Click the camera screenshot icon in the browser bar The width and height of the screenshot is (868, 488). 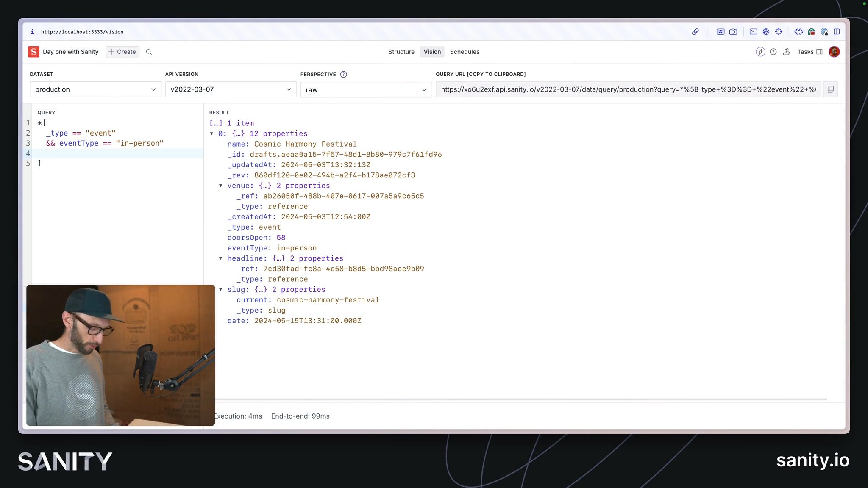pos(733,32)
